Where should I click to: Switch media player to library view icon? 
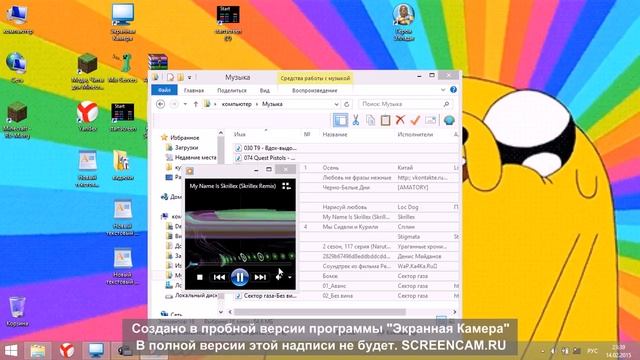[287, 186]
